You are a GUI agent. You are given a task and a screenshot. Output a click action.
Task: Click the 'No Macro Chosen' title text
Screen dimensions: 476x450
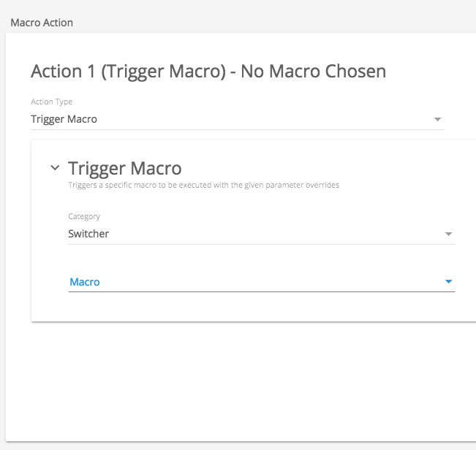pyautogui.click(x=316, y=71)
